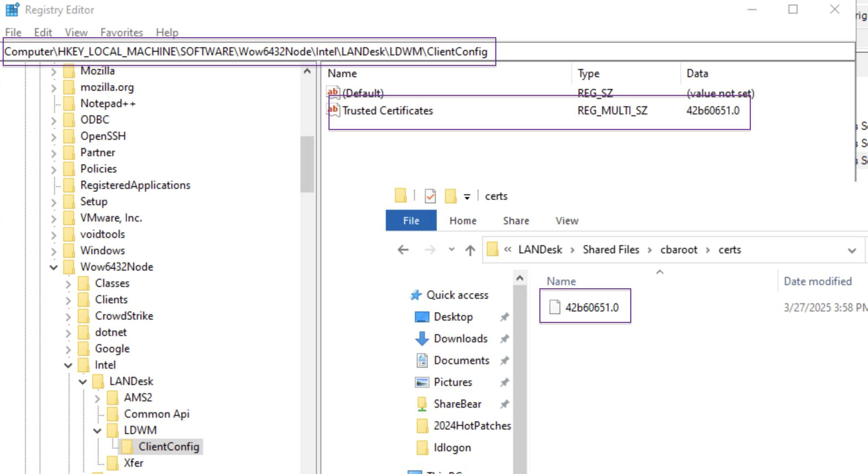The height and width of the screenshot is (474, 868).
Task: Click the Documents icon in navigation pane
Action: pos(422,360)
